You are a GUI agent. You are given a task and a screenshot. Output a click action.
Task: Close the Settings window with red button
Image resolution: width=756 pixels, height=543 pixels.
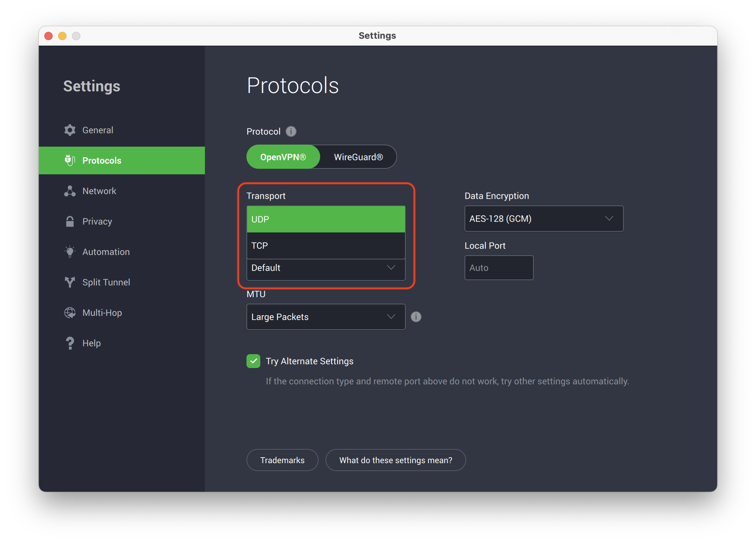pyautogui.click(x=48, y=36)
